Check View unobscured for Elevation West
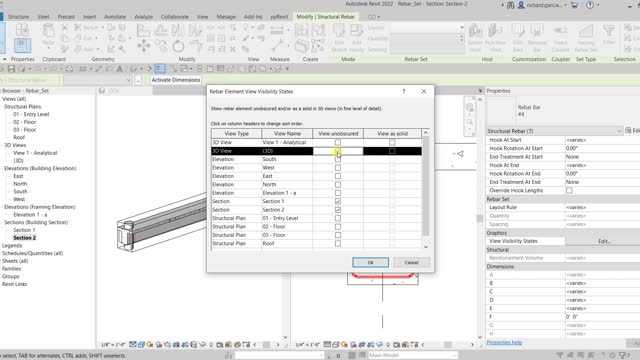The height and width of the screenshot is (360, 640). pos(338,168)
